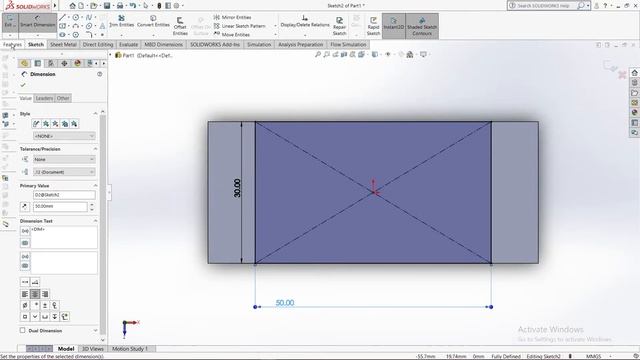
Task: Click the Zoom to Fit icon in view toolbar
Action: (x=318, y=54)
